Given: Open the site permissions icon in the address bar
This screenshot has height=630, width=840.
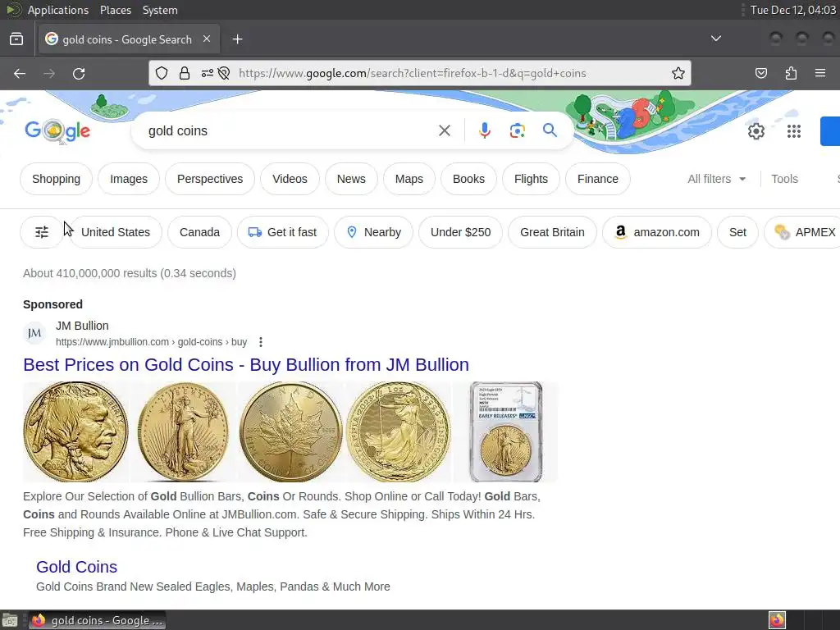Looking at the screenshot, I should 208,73.
